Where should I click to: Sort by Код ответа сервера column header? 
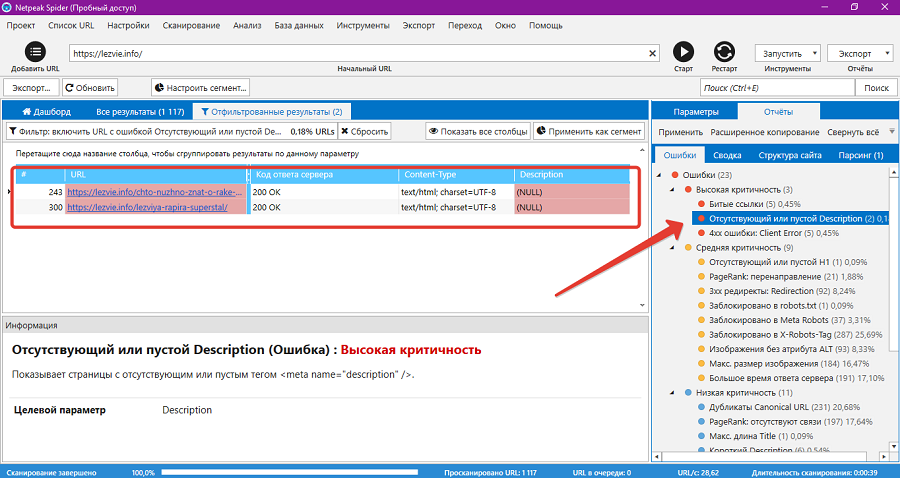[x=324, y=174]
